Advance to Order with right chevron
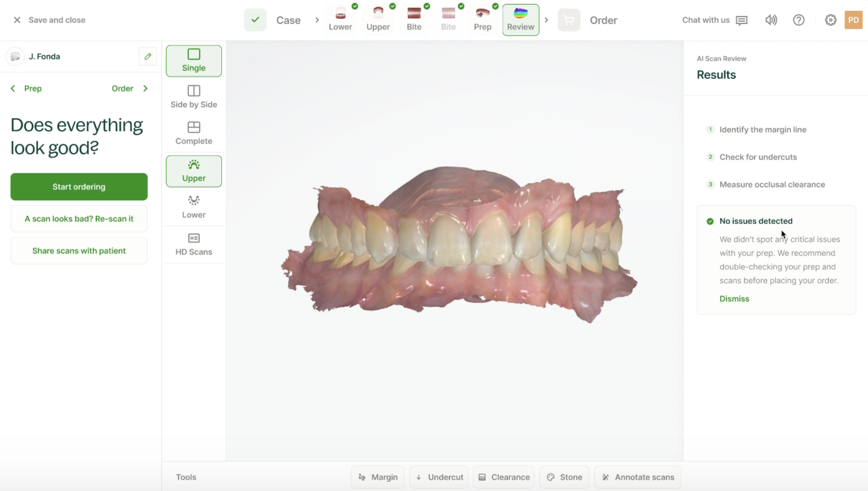This screenshot has height=491, width=868. [x=145, y=89]
